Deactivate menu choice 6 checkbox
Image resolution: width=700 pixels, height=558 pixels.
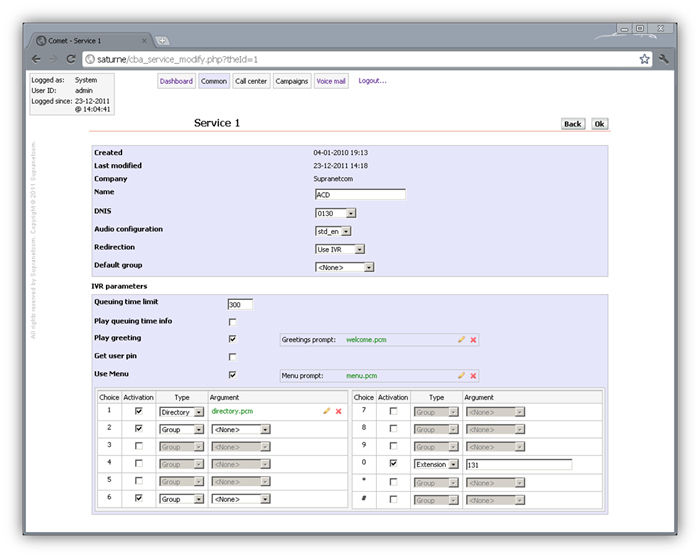tap(139, 498)
